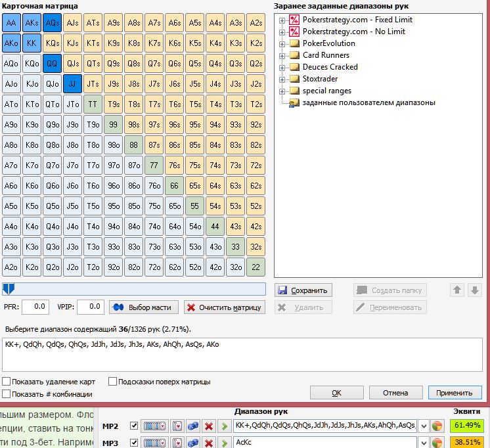Click the green arrow icon in MP2 row

(x=225, y=426)
